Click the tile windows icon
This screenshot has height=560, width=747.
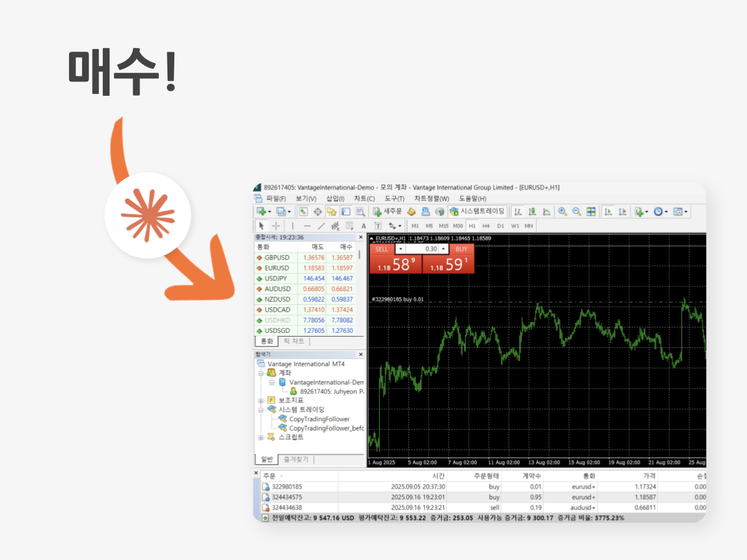coord(591,212)
